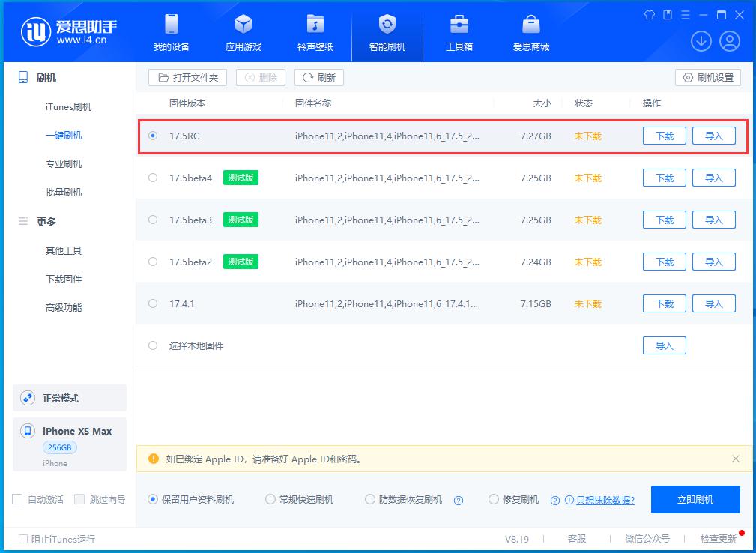The width and height of the screenshot is (756, 553).
Task: Open the 我的设备 (My Devices) section
Action: (x=171, y=32)
